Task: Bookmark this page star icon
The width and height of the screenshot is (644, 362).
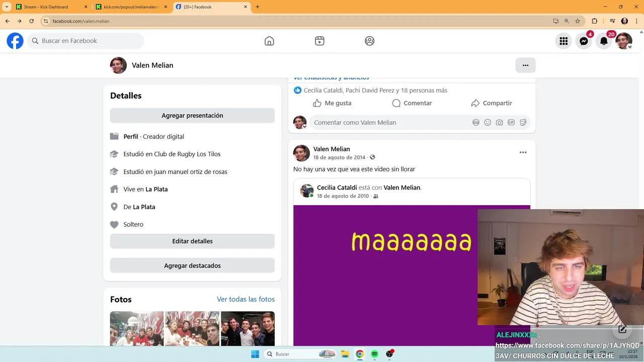Action: point(578,21)
